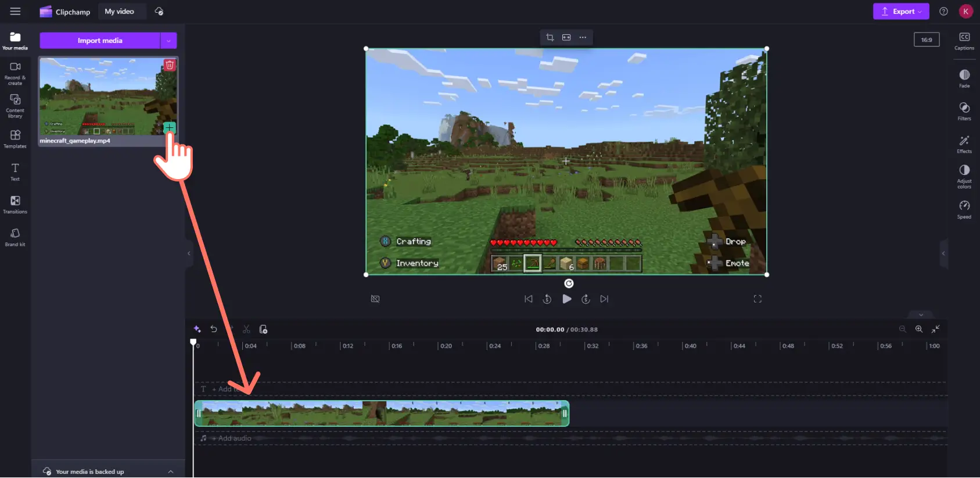Screen dimensions: 980x478
Task: Open the Content library tab
Action: click(15, 106)
